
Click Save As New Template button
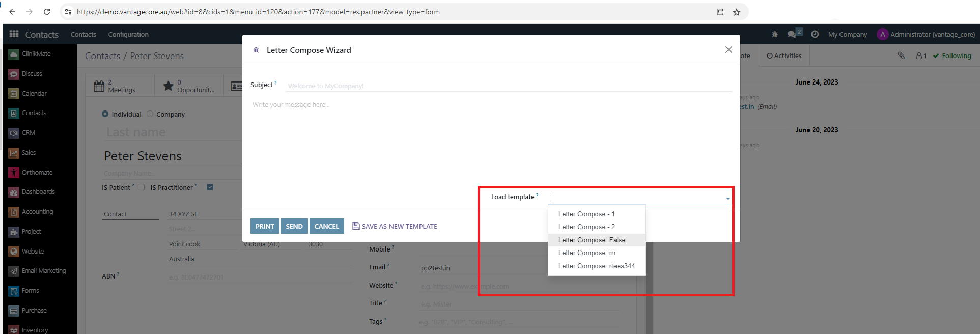pos(395,226)
